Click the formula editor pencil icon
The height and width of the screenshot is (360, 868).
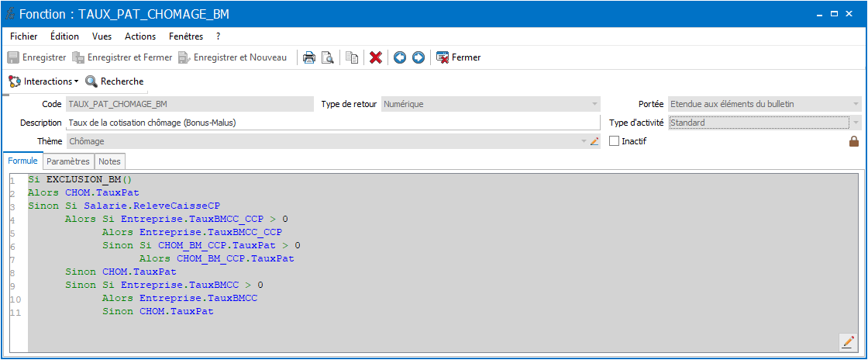click(x=848, y=342)
